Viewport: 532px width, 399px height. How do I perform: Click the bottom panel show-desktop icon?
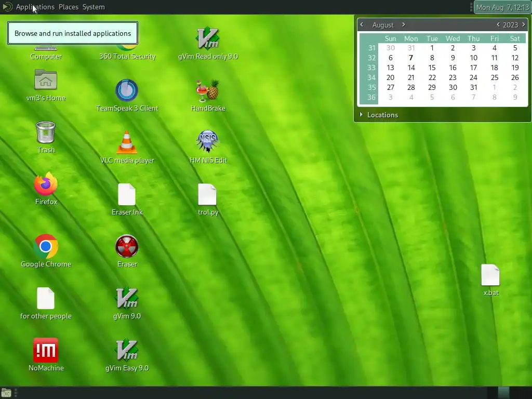click(6, 393)
